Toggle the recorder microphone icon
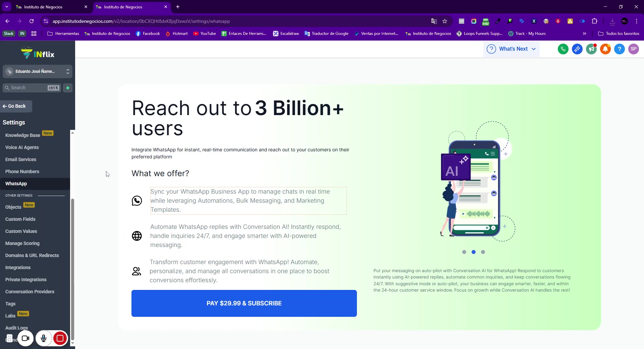644x349 pixels. pyautogui.click(x=44, y=338)
